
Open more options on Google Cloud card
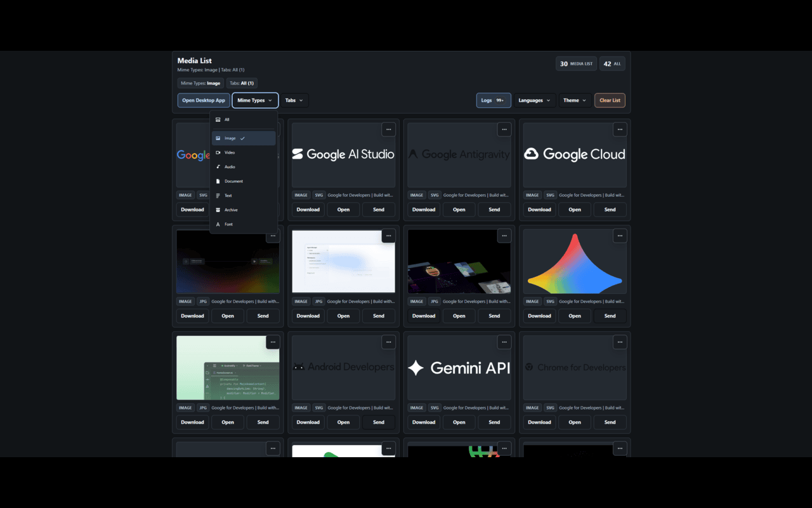pyautogui.click(x=620, y=130)
